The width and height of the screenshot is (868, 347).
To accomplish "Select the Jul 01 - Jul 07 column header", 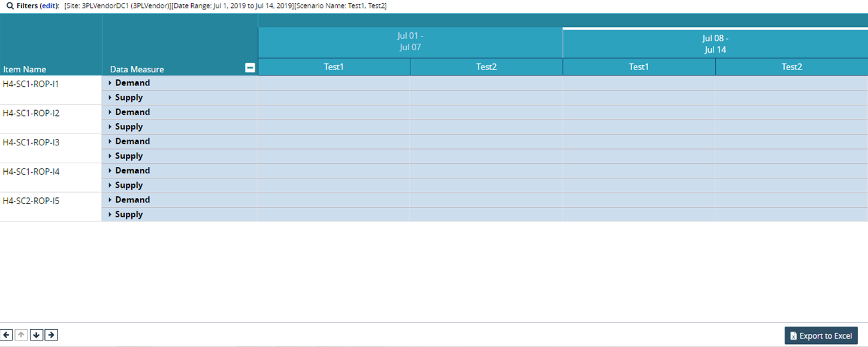I will [410, 42].
